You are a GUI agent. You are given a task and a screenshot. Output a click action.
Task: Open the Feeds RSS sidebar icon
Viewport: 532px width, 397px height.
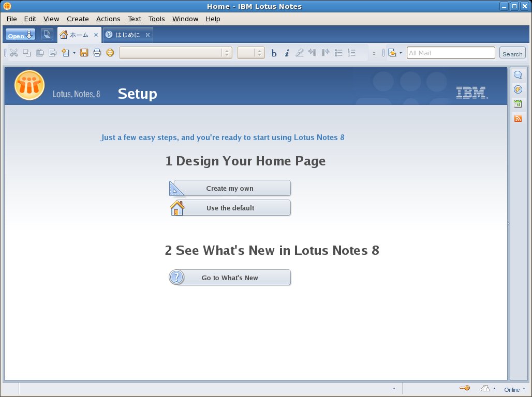518,118
